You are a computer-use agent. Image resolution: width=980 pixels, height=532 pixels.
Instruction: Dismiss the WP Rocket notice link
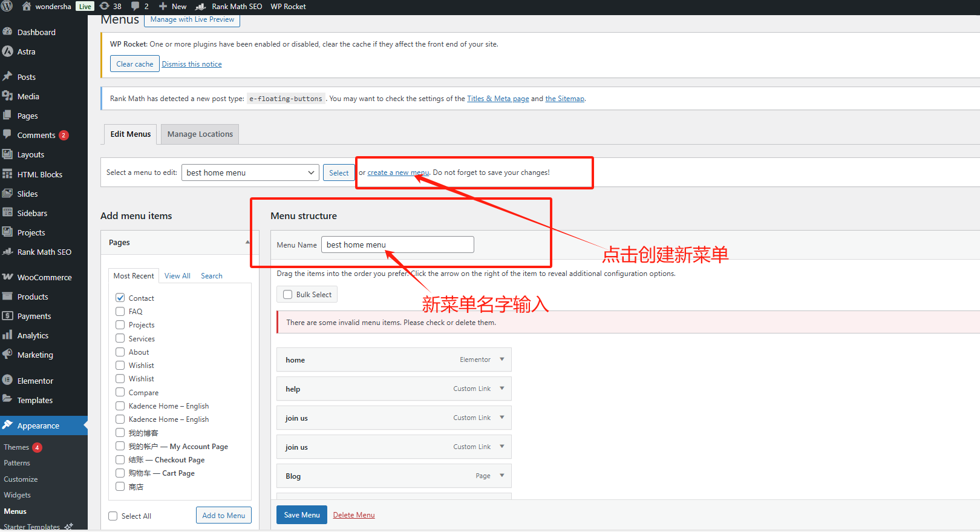pos(192,64)
